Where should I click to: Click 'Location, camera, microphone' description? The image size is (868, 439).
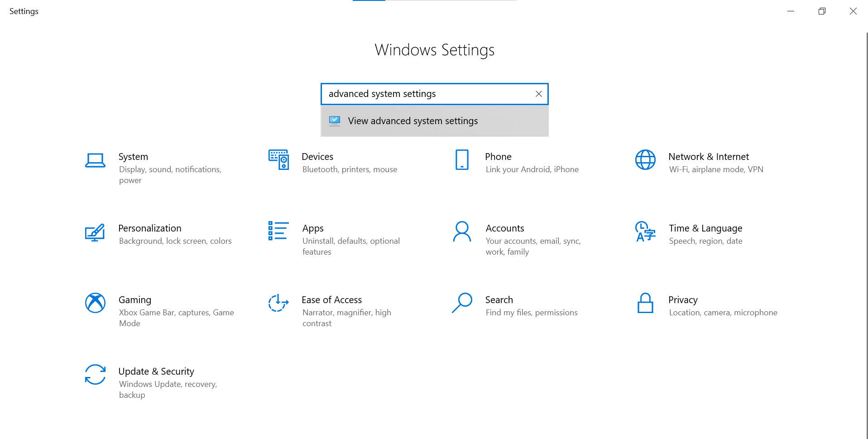(x=723, y=313)
